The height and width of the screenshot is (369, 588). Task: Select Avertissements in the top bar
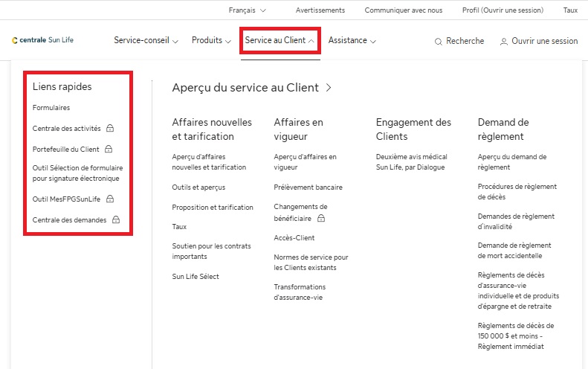(320, 10)
